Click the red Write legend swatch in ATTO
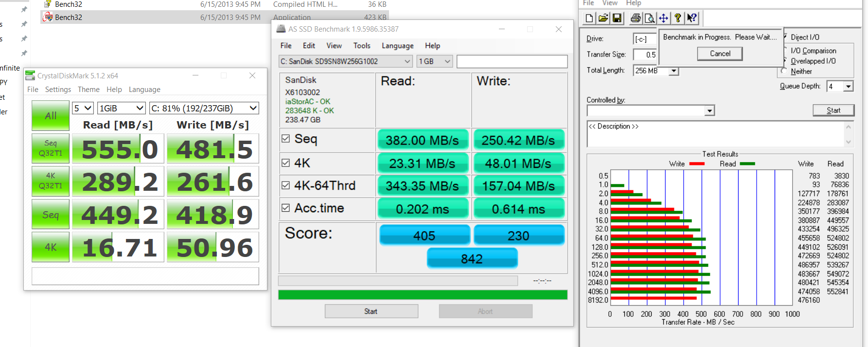 pos(697,164)
